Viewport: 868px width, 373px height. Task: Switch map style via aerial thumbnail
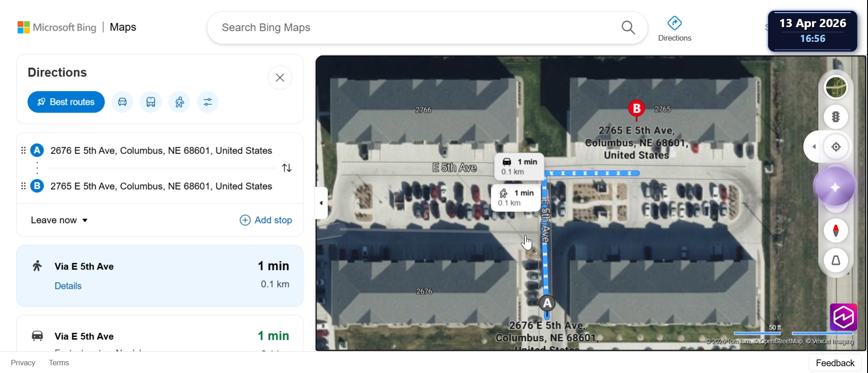point(836,87)
